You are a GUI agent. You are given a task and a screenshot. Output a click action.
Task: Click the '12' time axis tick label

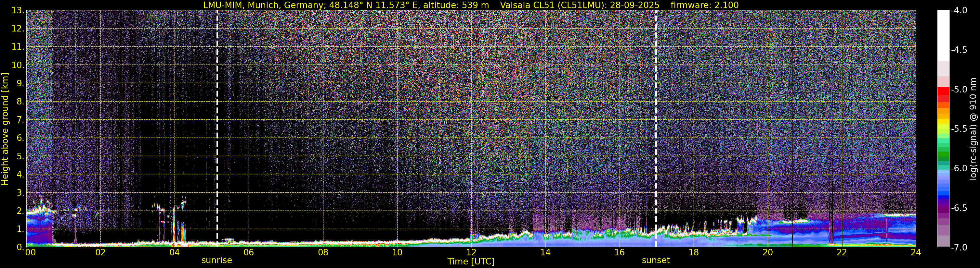[471, 252]
